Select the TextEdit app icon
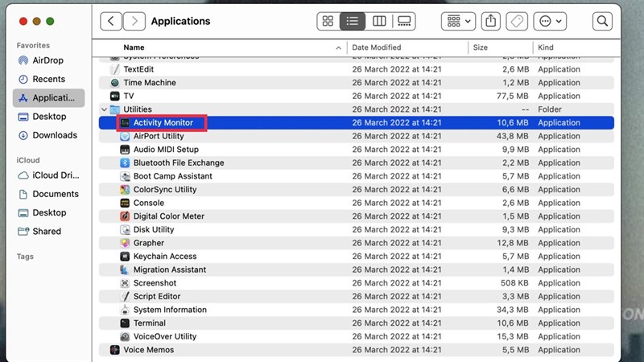Screen dimensions: 644x362 pos(115,69)
